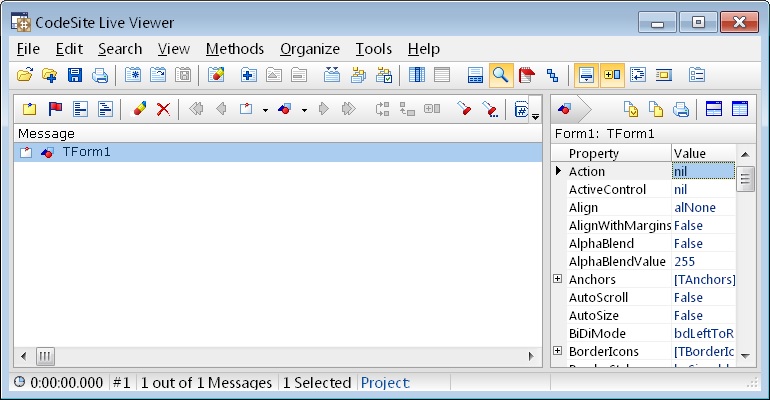
Task: Click the hierarchy icon with green checkmark
Action: (384, 75)
